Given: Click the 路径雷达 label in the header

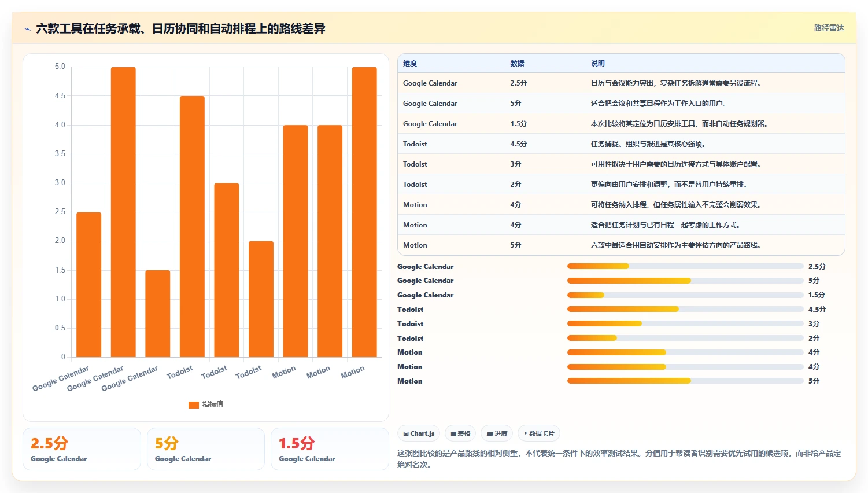Looking at the screenshot, I should (829, 28).
